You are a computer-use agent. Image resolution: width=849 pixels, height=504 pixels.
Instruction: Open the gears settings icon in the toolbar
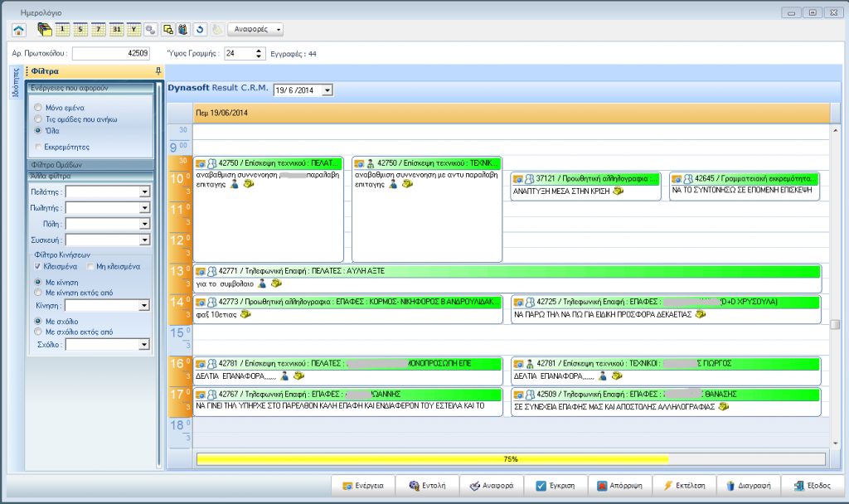click(x=151, y=30)
